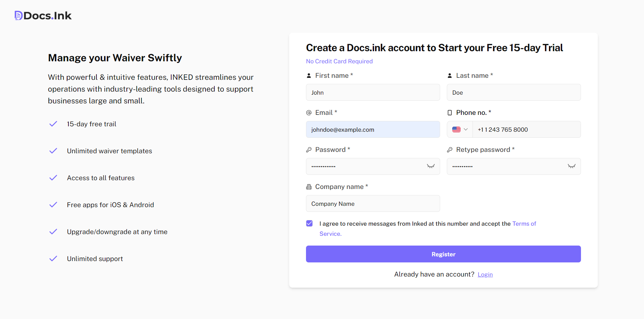
Task: Open the US flag country code dropdown
Action: [x=460, y=129]
